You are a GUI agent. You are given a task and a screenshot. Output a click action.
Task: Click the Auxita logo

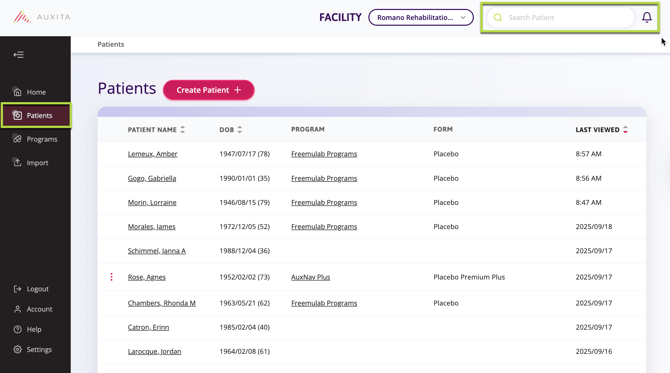tap(41, 17)
